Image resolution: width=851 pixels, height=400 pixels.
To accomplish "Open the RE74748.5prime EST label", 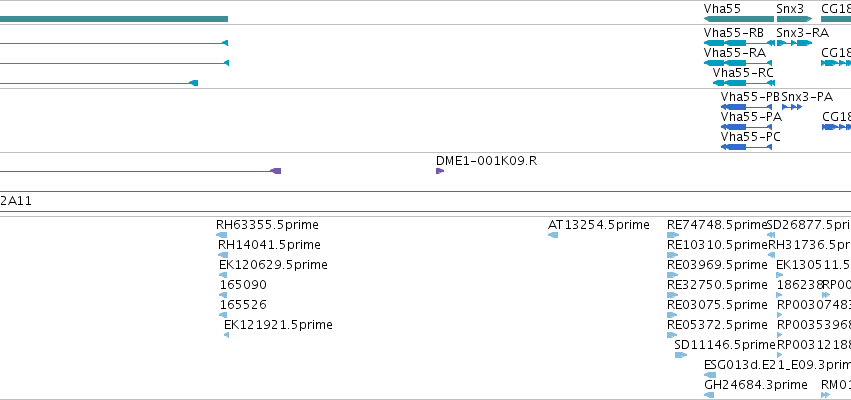I will point(716,225).
